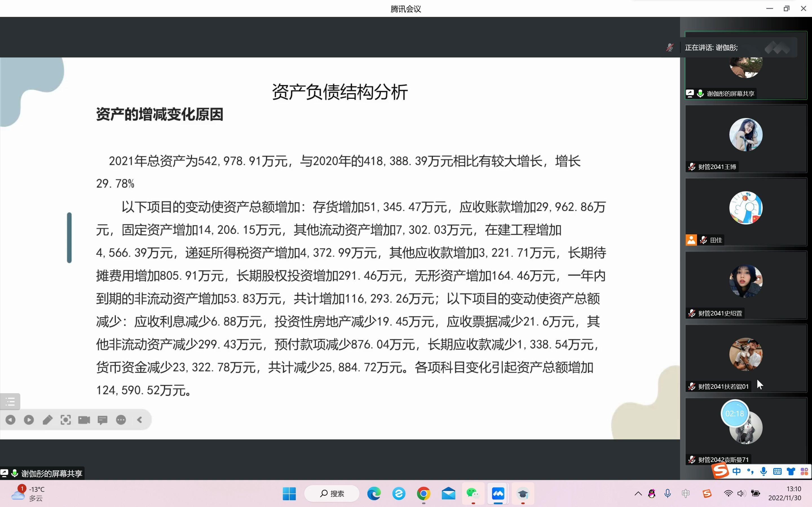This screenshot has width=812, height=507.
Task: Click the camera recording icon in the presenter toolbar
Action: pos(84,419)
